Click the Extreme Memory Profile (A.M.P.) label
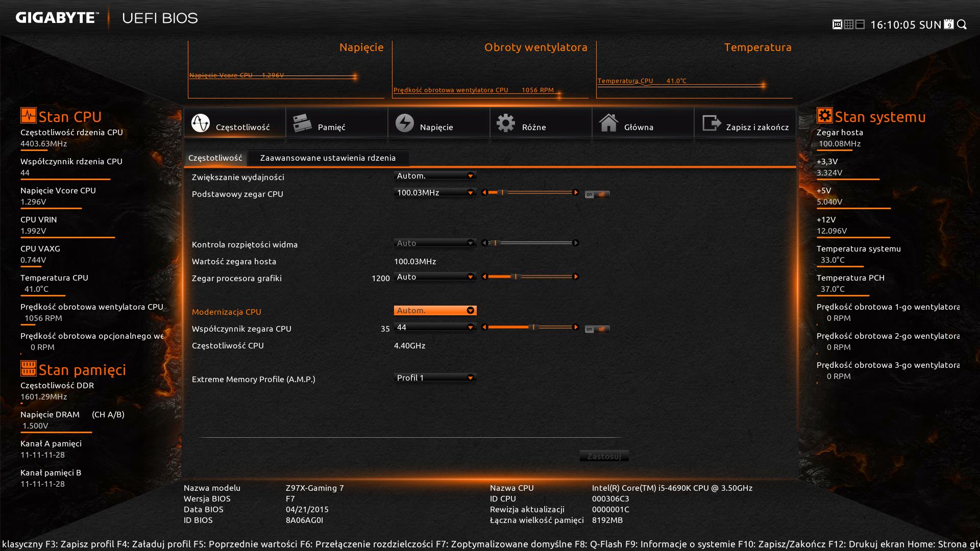Screen dimensions: 980x551 click(x=254, y=380)
